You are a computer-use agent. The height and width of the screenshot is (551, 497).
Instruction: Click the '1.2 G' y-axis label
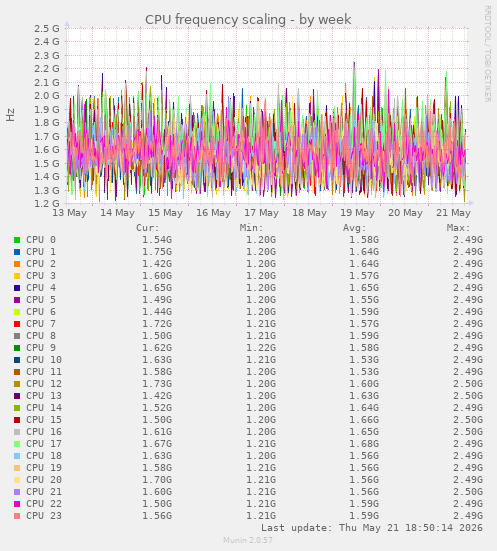click(x=47, y=204)
